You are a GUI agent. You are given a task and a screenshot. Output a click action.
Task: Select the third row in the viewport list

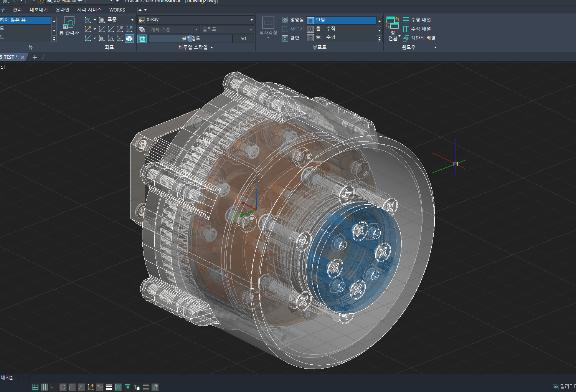tap(342, 37)
